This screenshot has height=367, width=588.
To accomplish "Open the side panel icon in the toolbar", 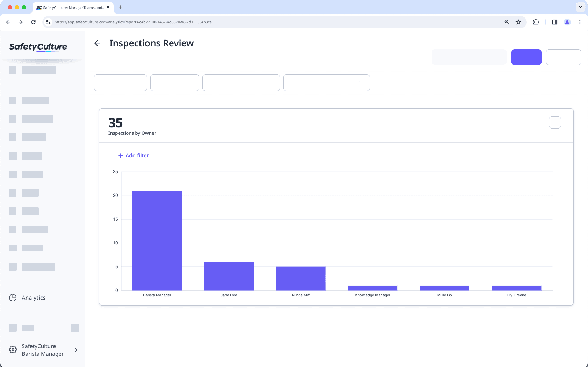I will coord(554,22).
